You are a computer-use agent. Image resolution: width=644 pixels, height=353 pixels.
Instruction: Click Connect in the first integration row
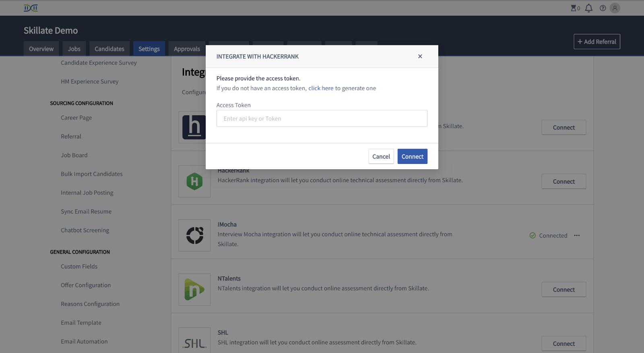pyautogui.click(x=563, y=127)
